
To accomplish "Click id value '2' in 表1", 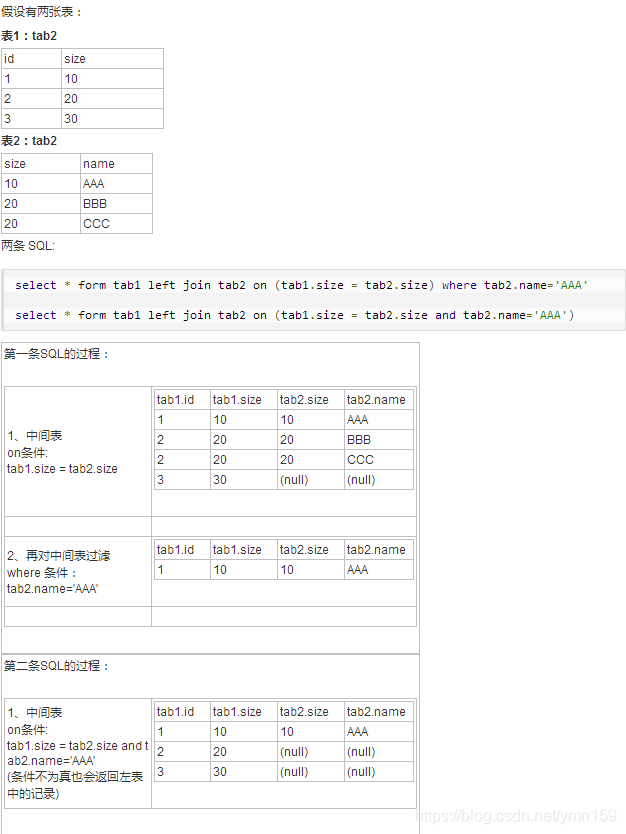I will pyautogui.click(x=31, y=99).
